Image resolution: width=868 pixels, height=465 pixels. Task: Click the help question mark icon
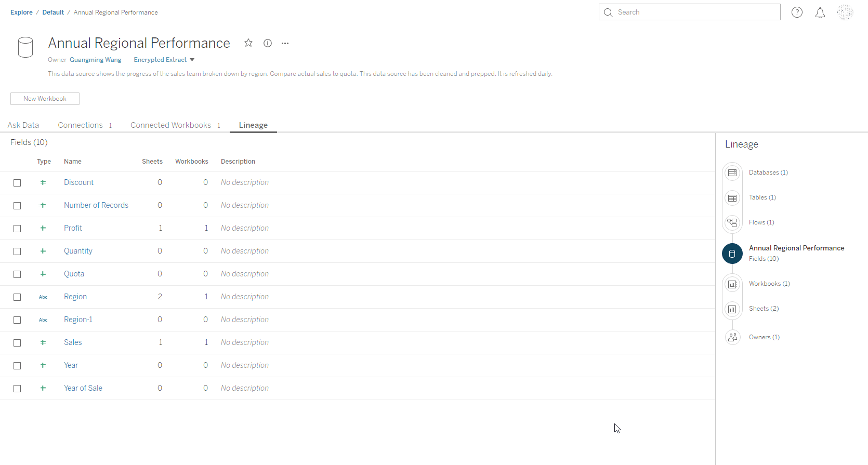[797, 12]
